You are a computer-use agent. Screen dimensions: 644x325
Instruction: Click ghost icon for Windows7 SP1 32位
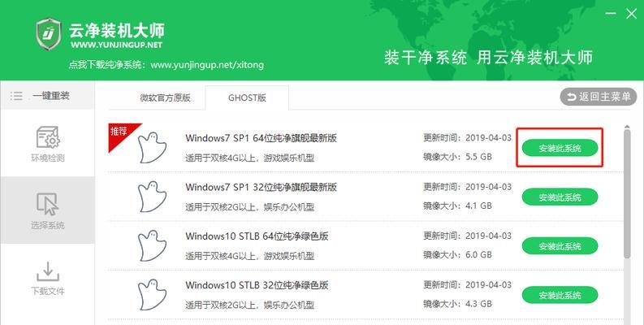(152, 197)
